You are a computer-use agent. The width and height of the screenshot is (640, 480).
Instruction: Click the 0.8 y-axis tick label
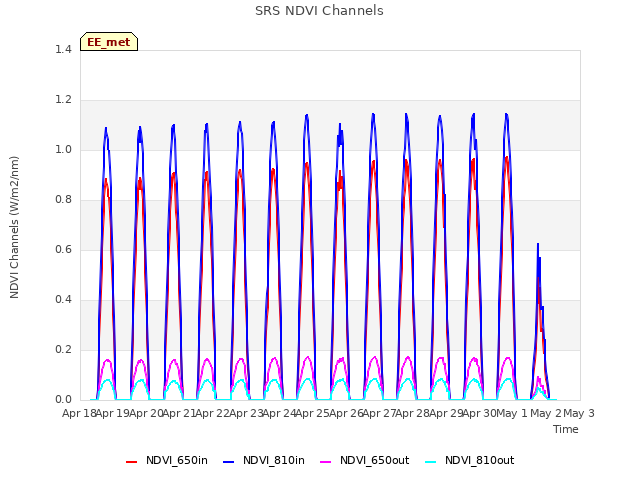pyautogui.click(x=63, y=200)
